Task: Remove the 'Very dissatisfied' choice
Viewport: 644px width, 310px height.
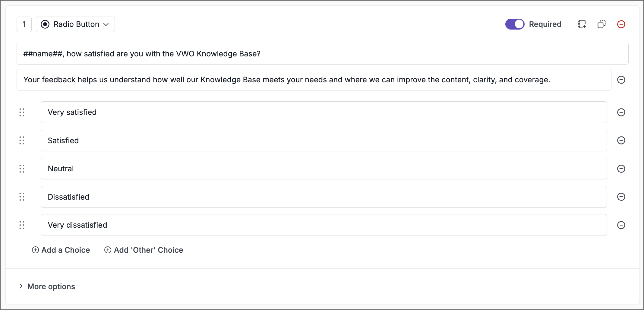Action: pos(621,225)
